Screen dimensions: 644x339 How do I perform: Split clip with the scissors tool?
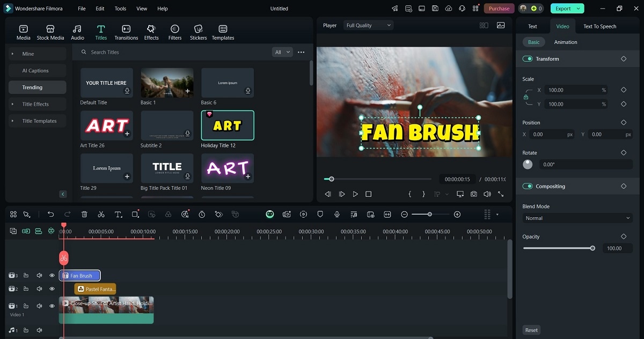click(101, 214)
